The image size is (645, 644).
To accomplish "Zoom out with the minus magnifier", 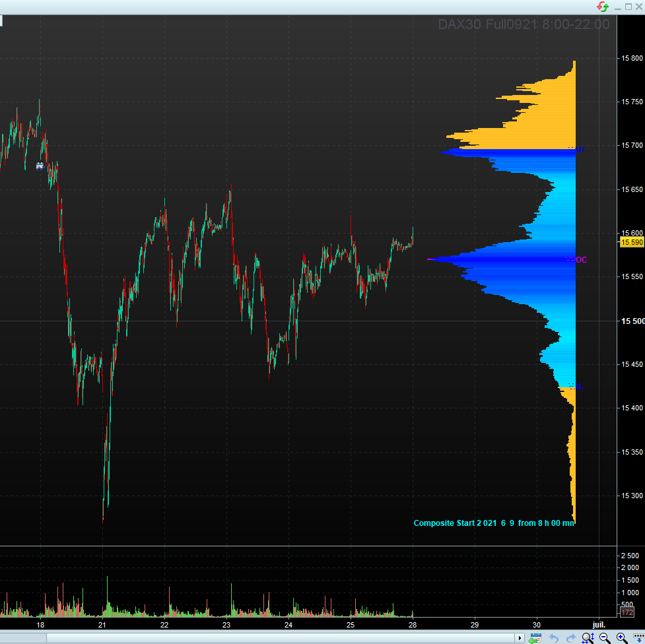I will [x=605, y=638].
